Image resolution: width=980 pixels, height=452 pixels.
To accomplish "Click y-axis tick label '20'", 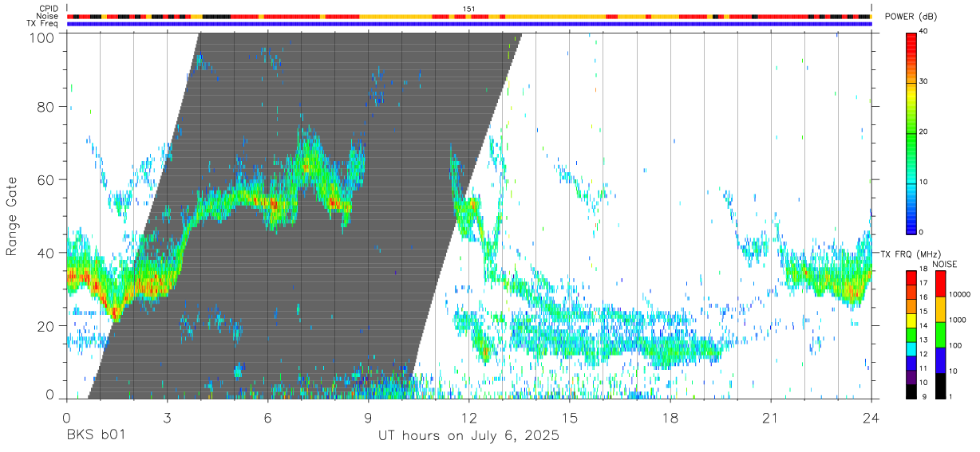I will coord(46,325).
